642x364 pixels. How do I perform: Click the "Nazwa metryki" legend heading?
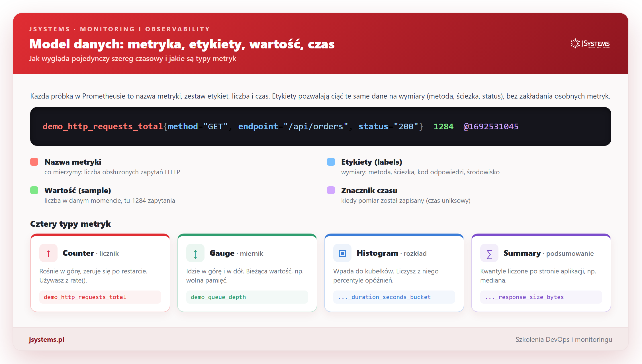tap(73, 162)
